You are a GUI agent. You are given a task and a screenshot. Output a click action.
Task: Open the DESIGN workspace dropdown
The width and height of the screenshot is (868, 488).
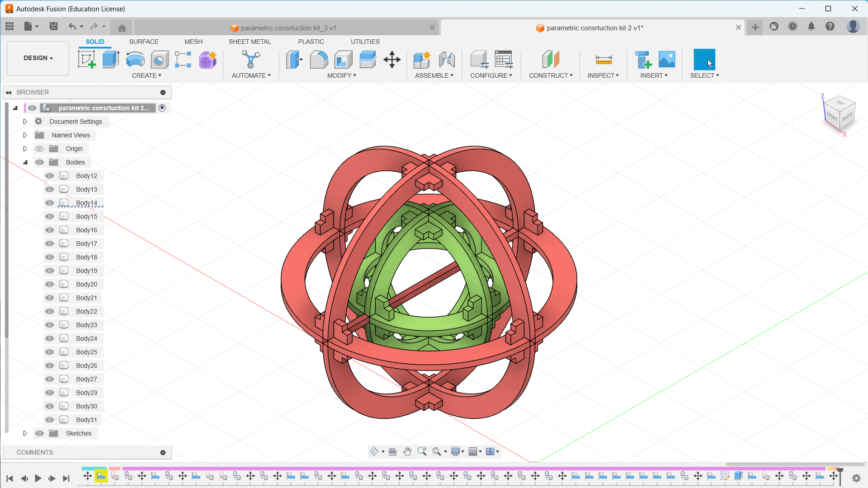38,58
